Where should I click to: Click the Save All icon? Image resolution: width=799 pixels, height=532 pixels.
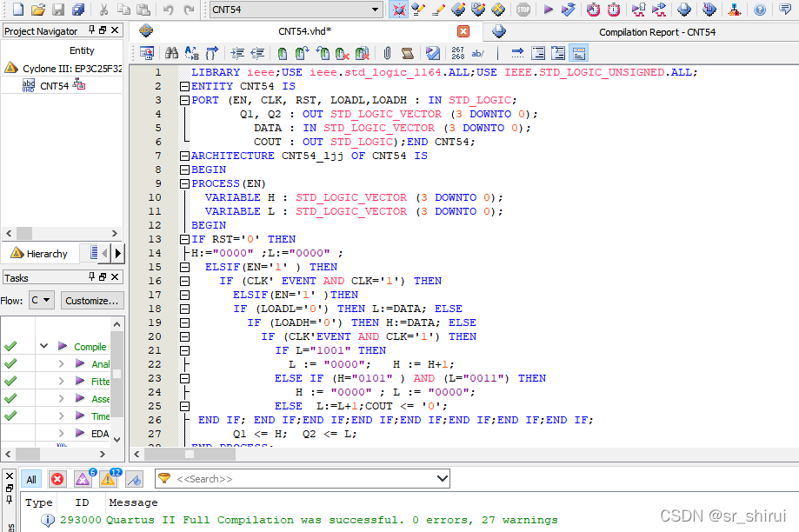(78, 10)
